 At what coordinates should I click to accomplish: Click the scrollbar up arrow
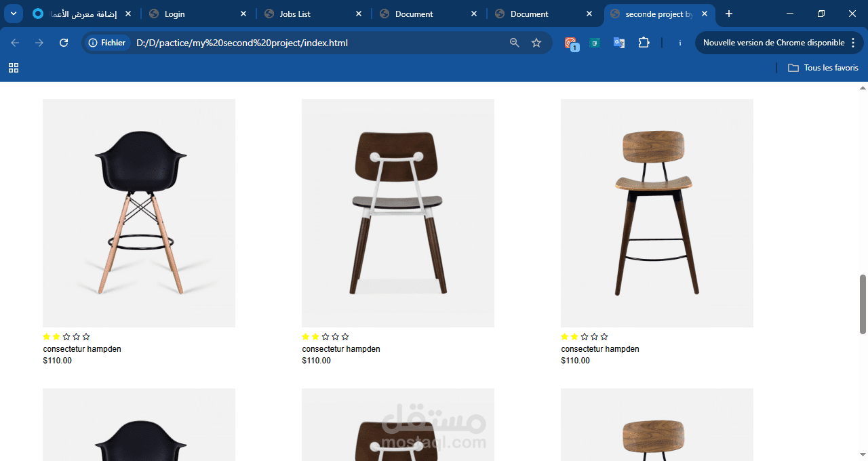point(863,87)
